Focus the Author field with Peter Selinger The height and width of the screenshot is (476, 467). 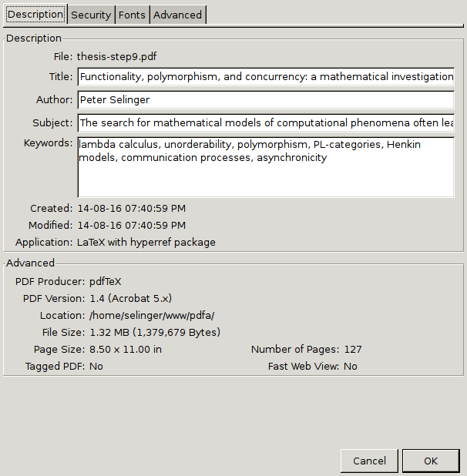click(266, 100)
